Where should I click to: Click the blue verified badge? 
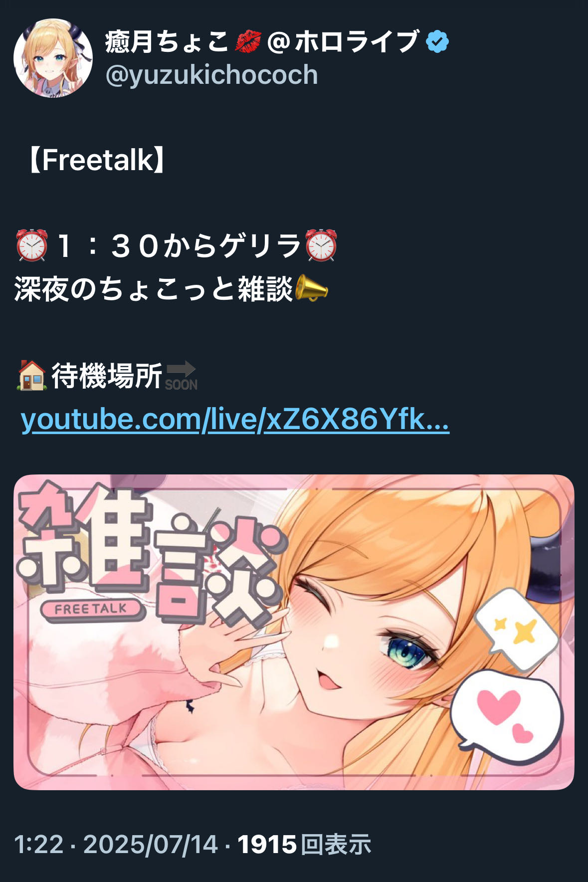click(437, 41)
